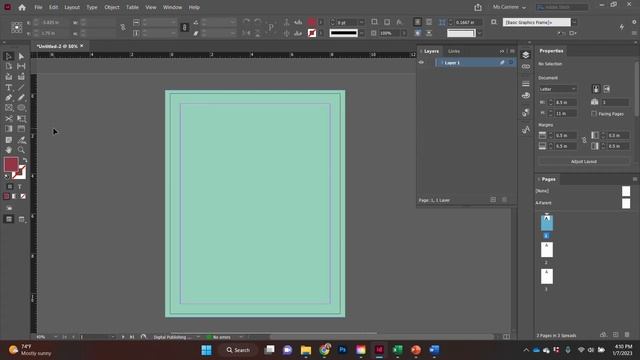Screen dimensions: 640x360
Task: Delete layer trash button in Layers panel
Action: pyautogui.click(x=504, y=200)
